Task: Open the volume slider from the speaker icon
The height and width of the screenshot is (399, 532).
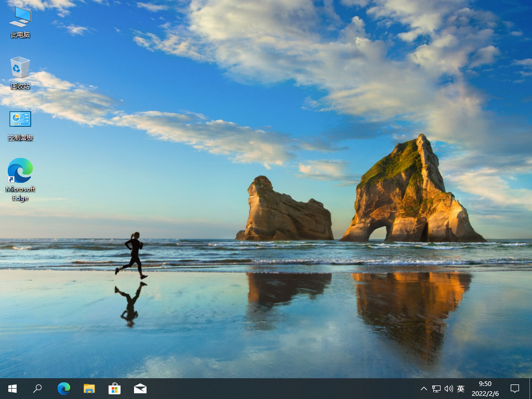Action: (448, 388)
